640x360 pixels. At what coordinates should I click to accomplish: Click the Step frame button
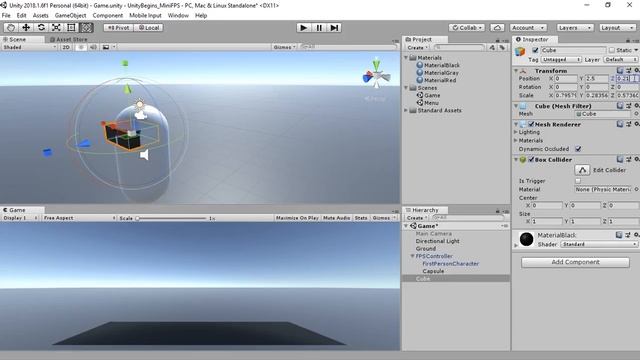tap(334, 27)
